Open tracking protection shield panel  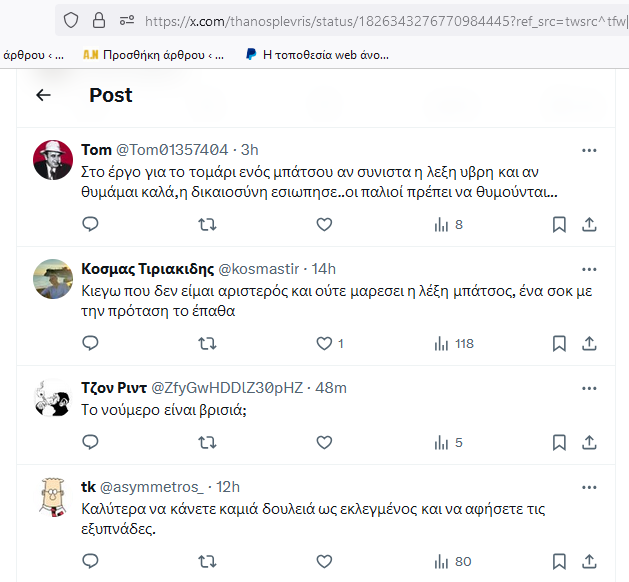(71, 20)
